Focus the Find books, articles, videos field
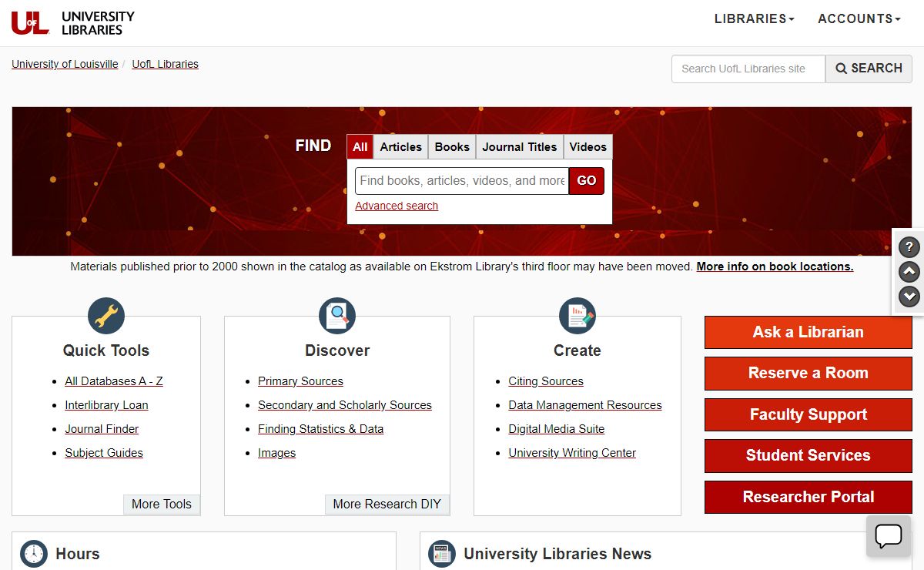Screen dimensions: 924x570 (x=462, y=181)
